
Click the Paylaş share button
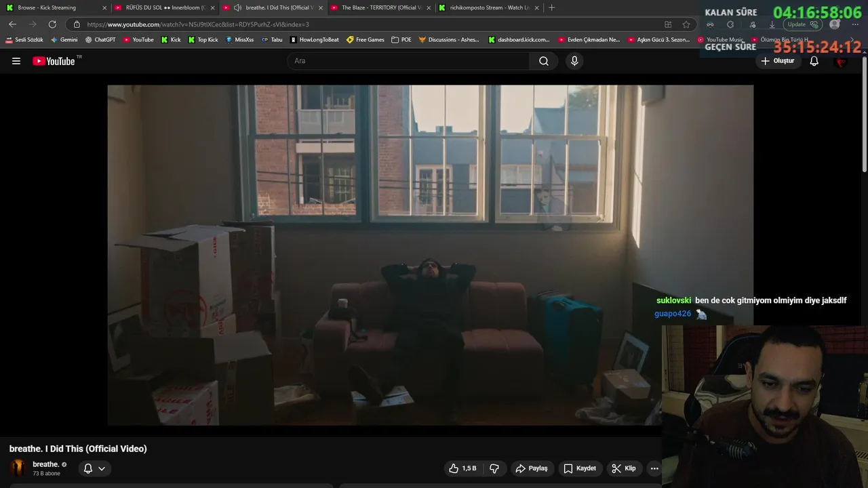pos(532,468)
